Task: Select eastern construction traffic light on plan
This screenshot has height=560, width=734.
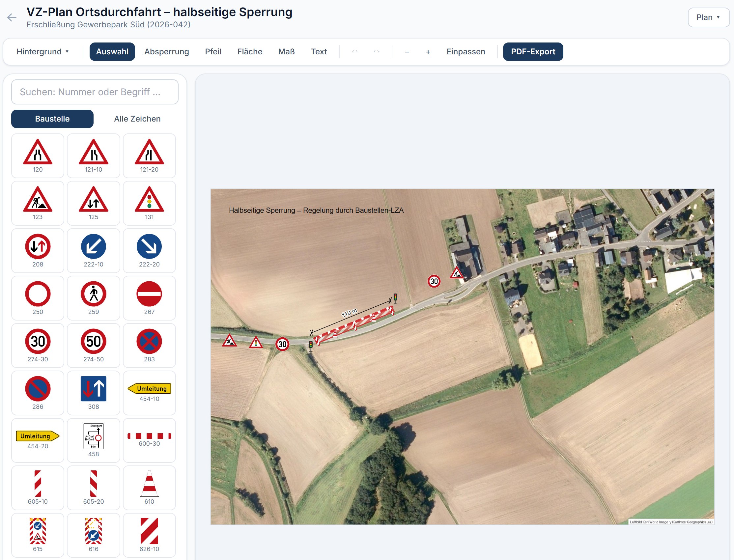Action: pyautogui.click(x=395, y=298)
